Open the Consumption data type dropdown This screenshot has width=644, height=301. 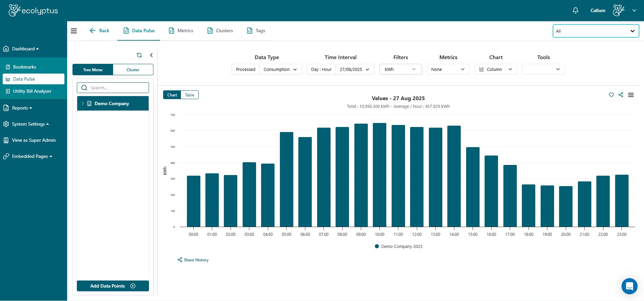click(x=280, y=70)
